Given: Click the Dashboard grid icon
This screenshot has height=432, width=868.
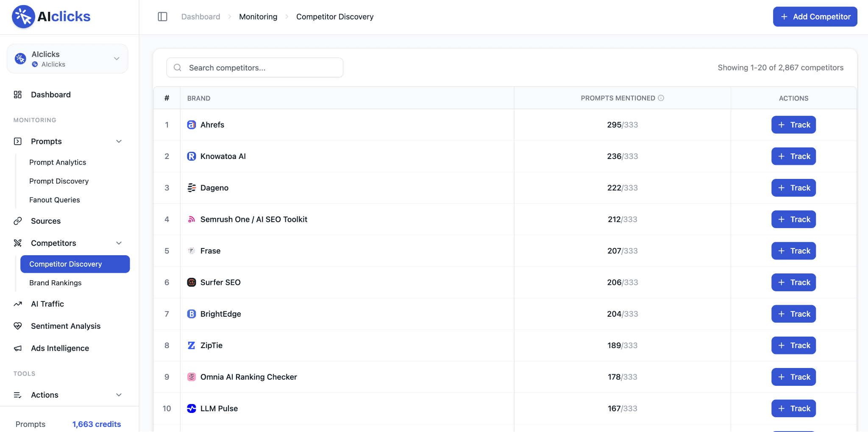Looking at the screenshot, I should [18, 95].
